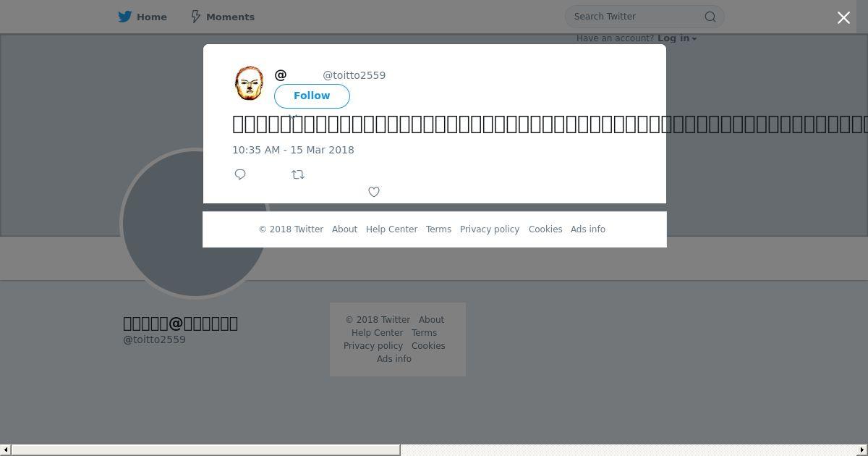This screenshot has width=868, height=456.
Task: Open the tweet more-options chevron
Action: coord(293,116)
